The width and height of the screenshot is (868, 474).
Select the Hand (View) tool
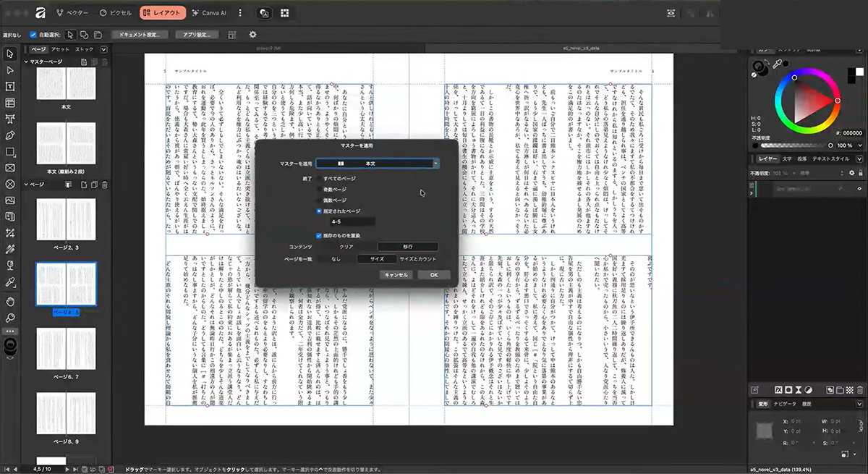tap(10, 301)
